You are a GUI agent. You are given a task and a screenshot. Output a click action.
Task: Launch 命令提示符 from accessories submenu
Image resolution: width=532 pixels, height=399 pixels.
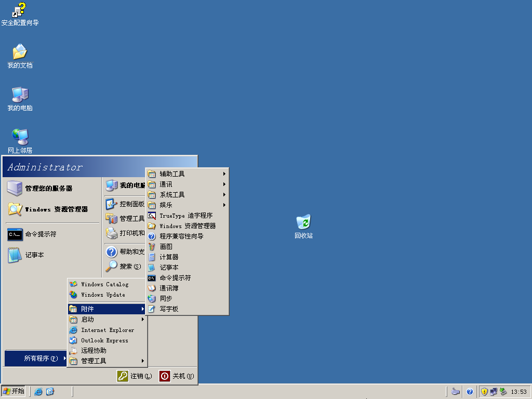(x=187, y=278)
